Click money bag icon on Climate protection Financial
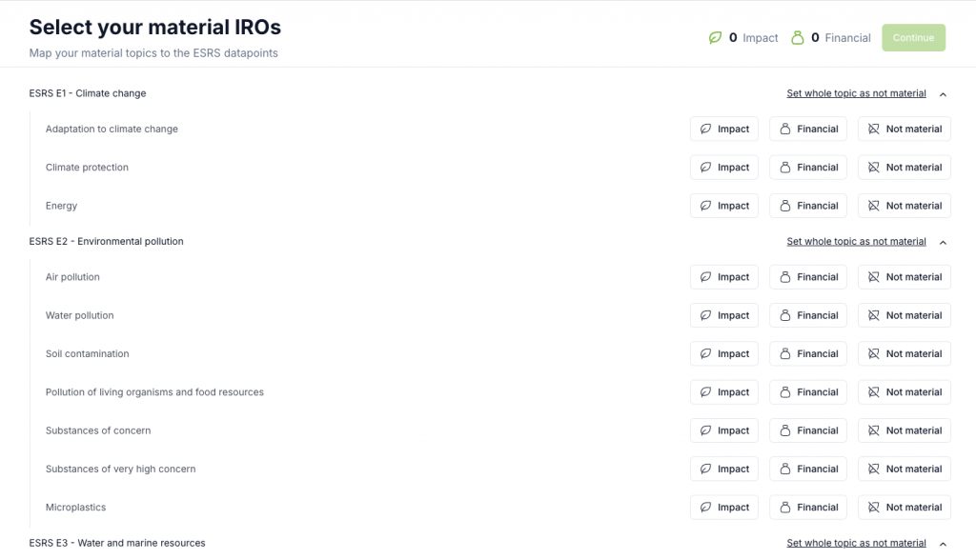Viewport: 976px width, 560px height. click(785, 168)
